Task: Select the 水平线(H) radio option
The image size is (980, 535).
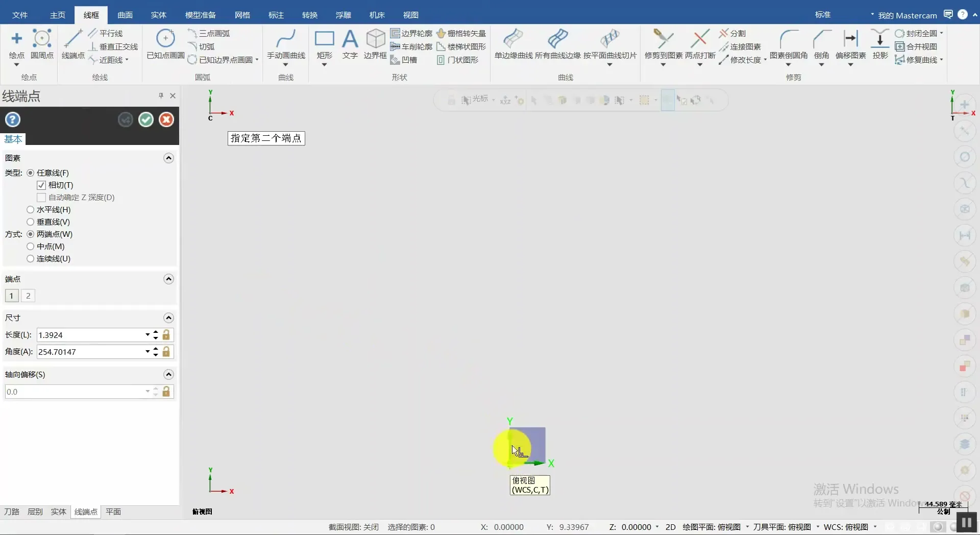Action: pyautogui.click(x=31, y=210)
